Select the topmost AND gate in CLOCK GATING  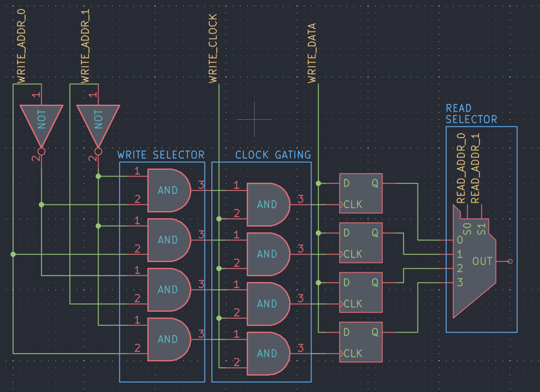(268, 204)
